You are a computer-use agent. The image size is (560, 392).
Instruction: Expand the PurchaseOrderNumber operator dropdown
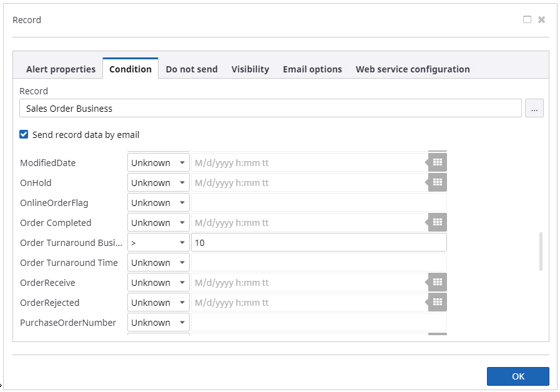[159, 323]
